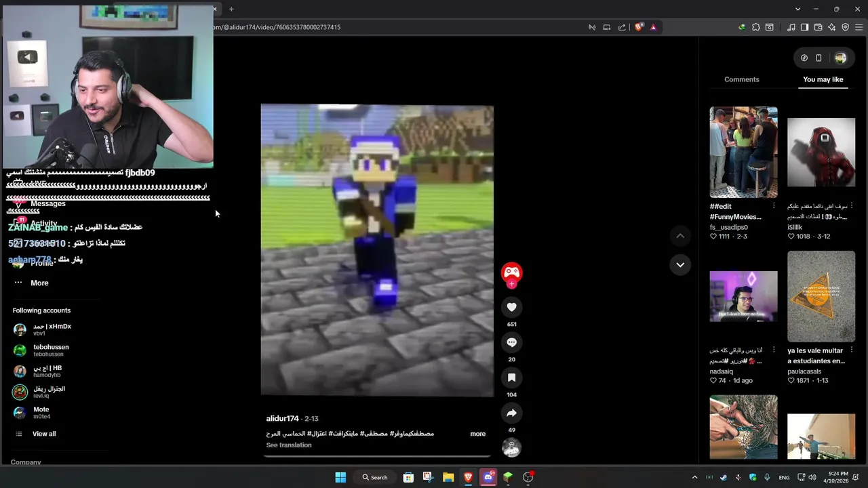Open the Brave music playlist icon

tap(791, 27)
